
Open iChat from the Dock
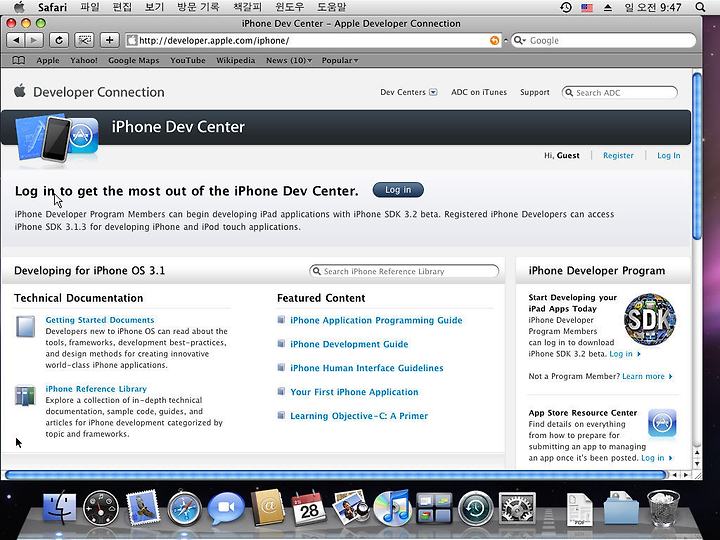pyautogui.click(x=225, y=508)
